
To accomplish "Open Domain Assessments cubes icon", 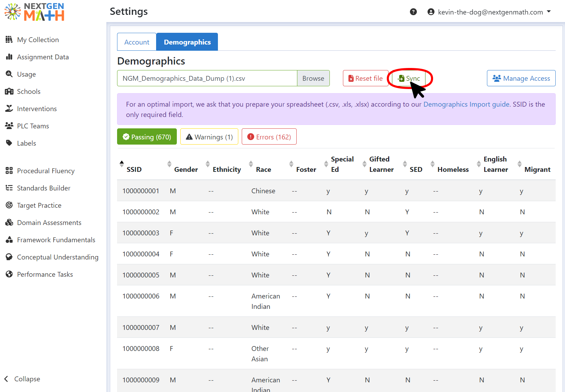I will (x=9, y=223).
